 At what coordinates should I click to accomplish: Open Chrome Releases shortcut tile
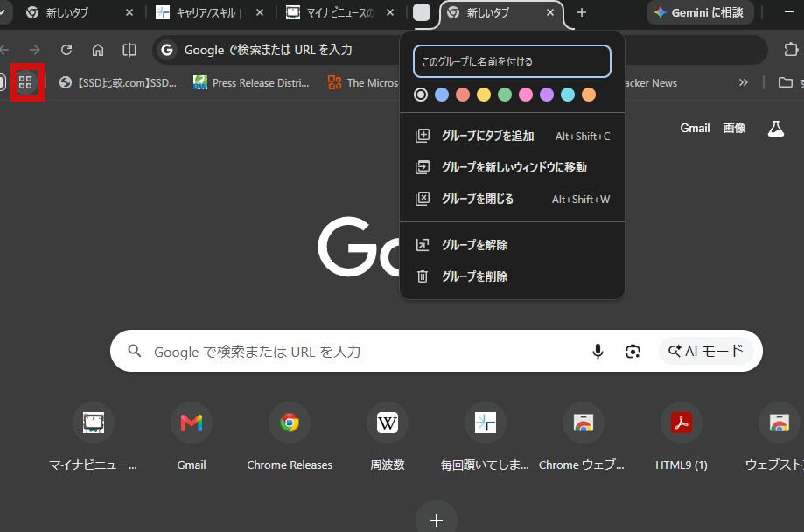(290, 436)
